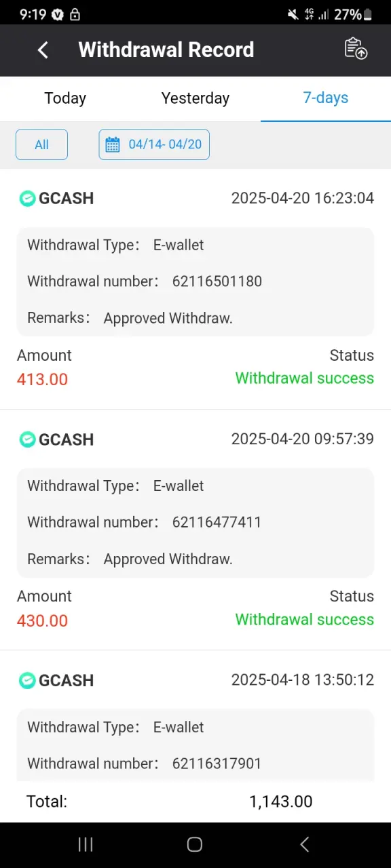The height and width of the screenshot is (868, 391).
Task: Tap the first Withdrawal success status
Action: 305,378
